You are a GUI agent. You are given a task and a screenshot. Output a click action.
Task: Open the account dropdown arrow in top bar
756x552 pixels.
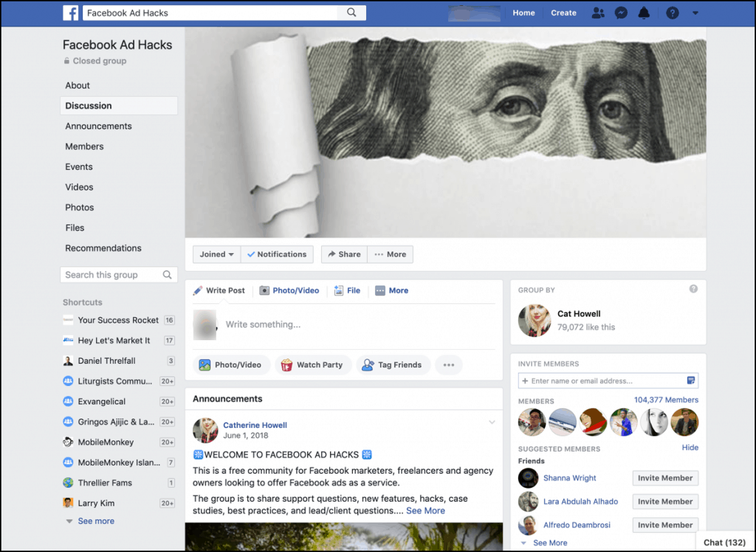coord(695,13)
